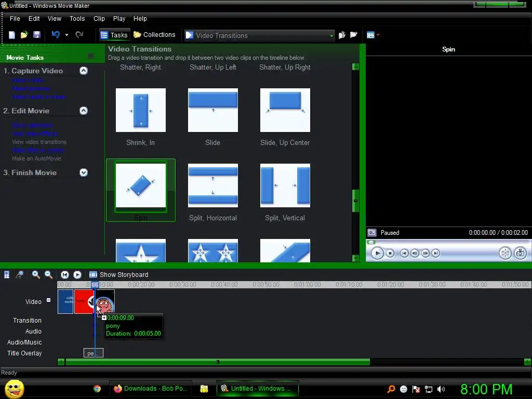Click the volume speaker tray icon
Screen dimensions: 532x399
point(441,389)
